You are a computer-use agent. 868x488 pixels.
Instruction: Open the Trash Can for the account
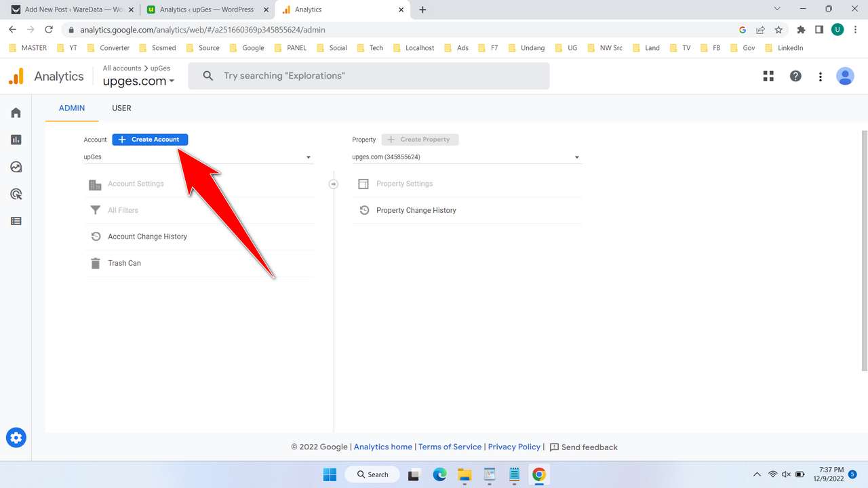click(x=124, y=263)
